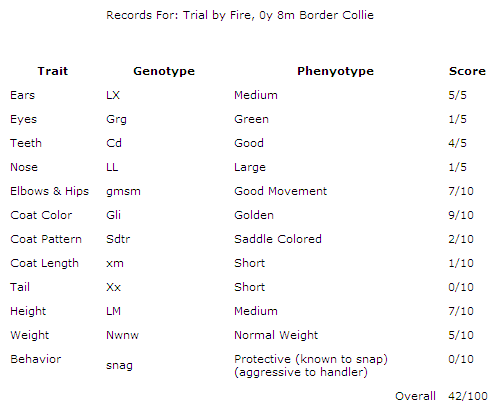Click the Ears trait label

[x=23, y=95]
